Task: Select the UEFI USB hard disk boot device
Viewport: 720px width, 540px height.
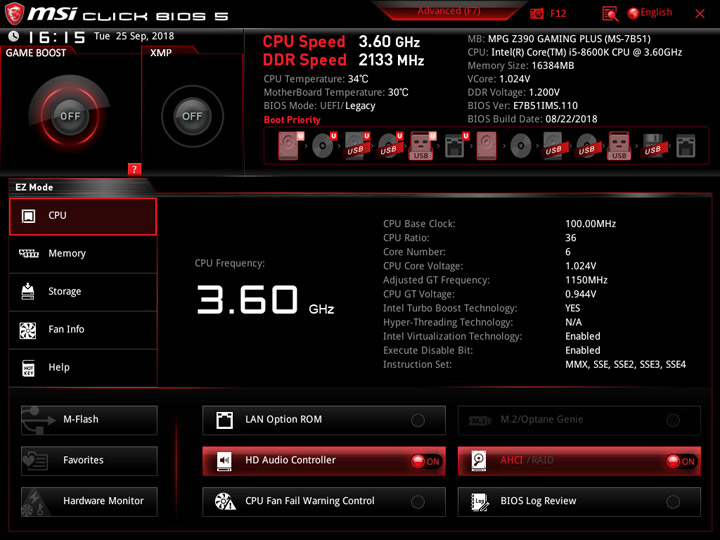Action: (x=357, y=146)
